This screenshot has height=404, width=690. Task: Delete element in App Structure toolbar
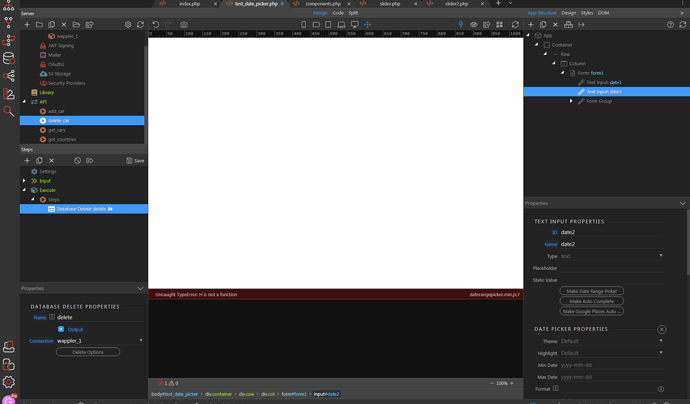click(x=555, y=25)
